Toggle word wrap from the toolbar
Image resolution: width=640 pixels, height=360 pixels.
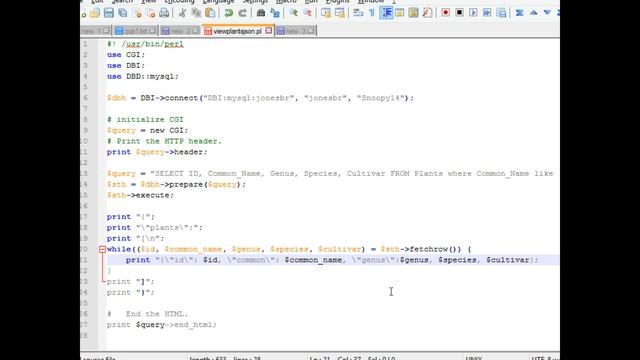[358, 13]
